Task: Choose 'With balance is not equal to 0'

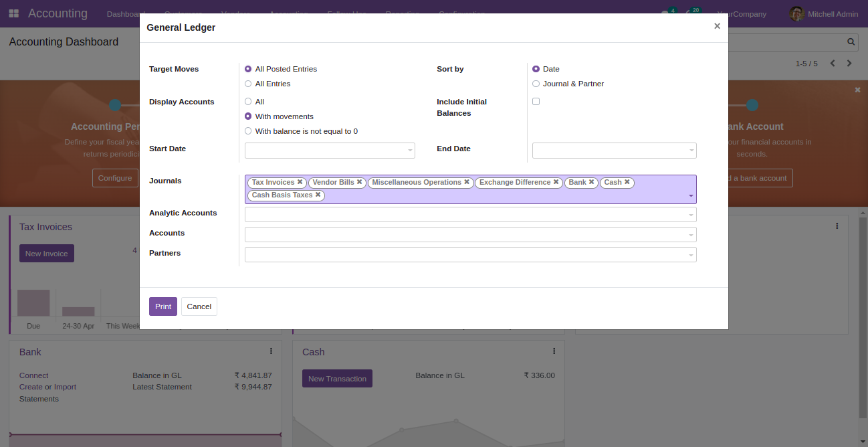Action: coord(248,131)
